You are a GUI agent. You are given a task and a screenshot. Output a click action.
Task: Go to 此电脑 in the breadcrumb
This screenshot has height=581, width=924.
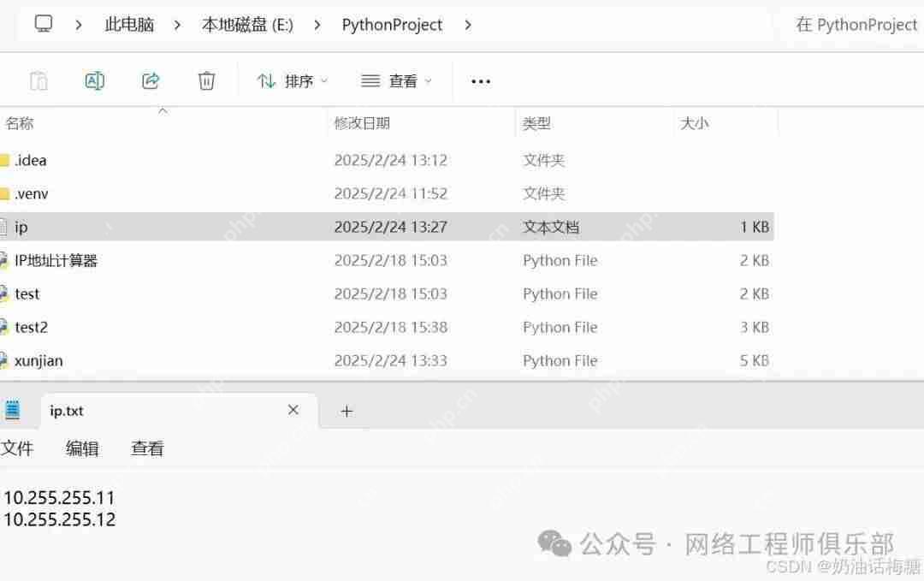tap(129, 25)
